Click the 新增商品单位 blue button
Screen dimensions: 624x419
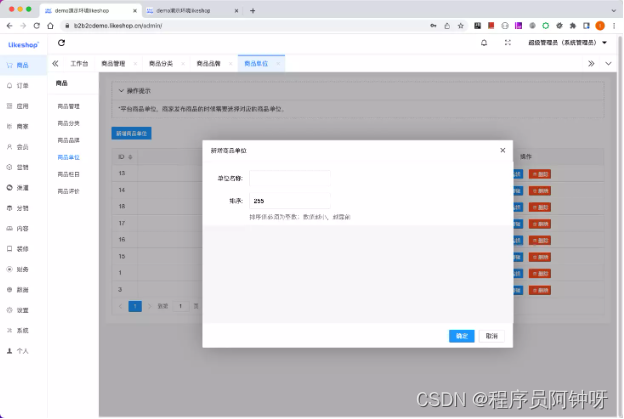coord(131,133)
